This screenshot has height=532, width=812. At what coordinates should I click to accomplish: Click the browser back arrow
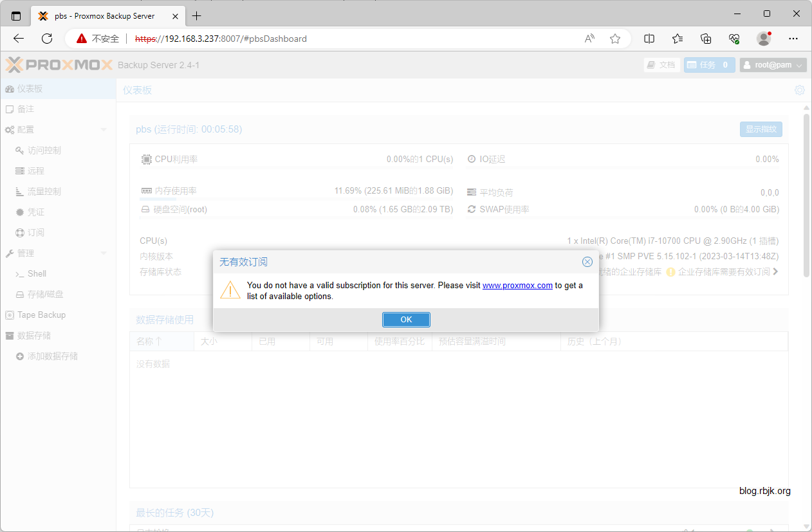[19, 39]
